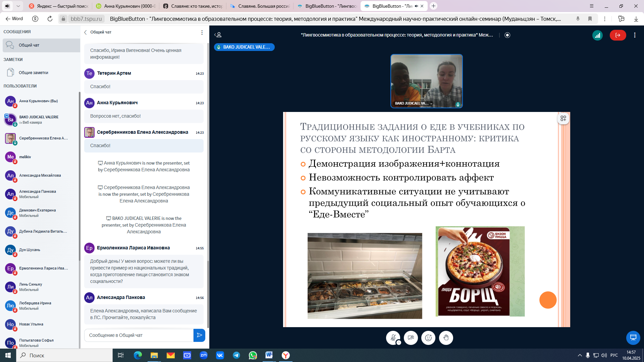Open Telegram from taskbar
The height and width of the screenshot is (362, 644).
(x=236, y=355)
